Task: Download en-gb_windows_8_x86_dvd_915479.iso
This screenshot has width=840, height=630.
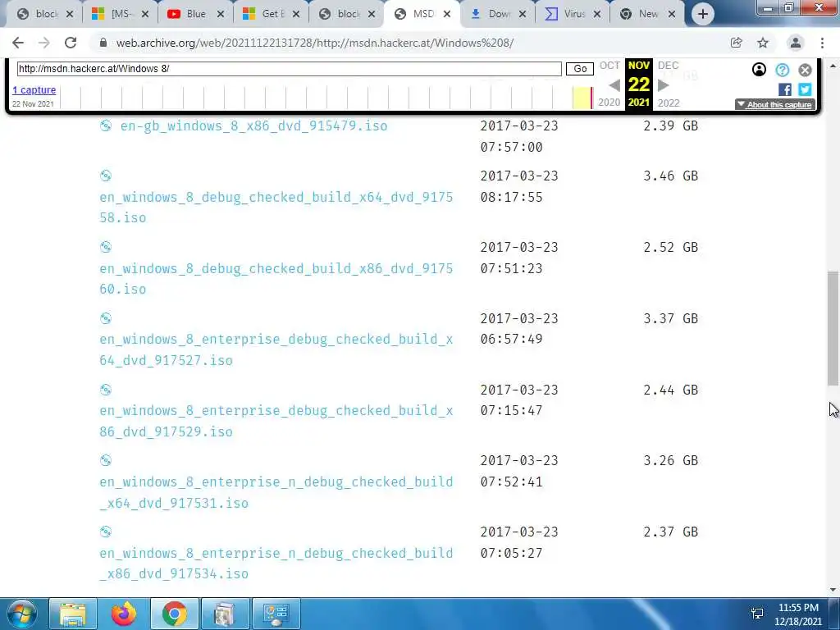Action: point(254,126)
